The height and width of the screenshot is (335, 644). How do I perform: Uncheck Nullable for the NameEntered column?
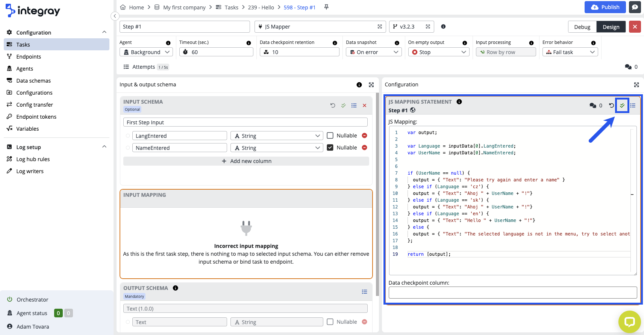pyautogui.click(x=330, y=148)
